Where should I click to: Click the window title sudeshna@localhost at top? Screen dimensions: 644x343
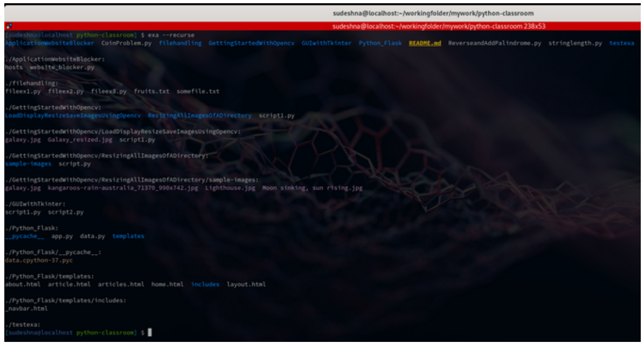point(433,13)
